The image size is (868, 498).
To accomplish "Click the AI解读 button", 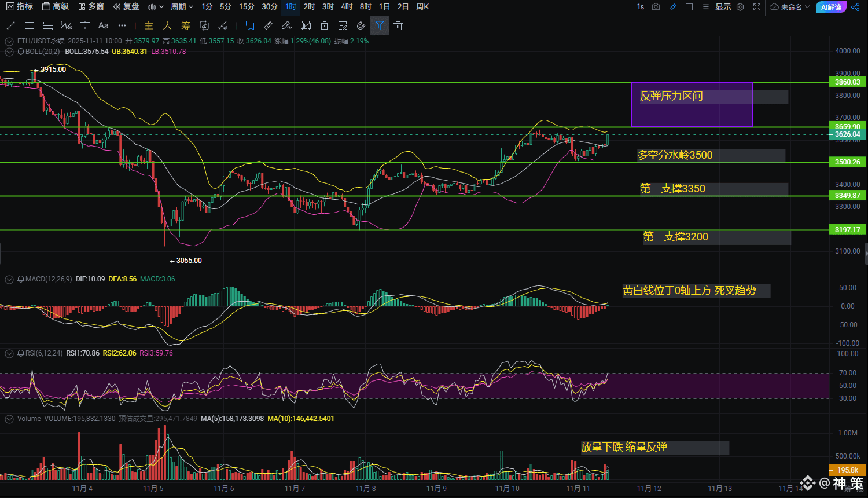I will (831, 7).
